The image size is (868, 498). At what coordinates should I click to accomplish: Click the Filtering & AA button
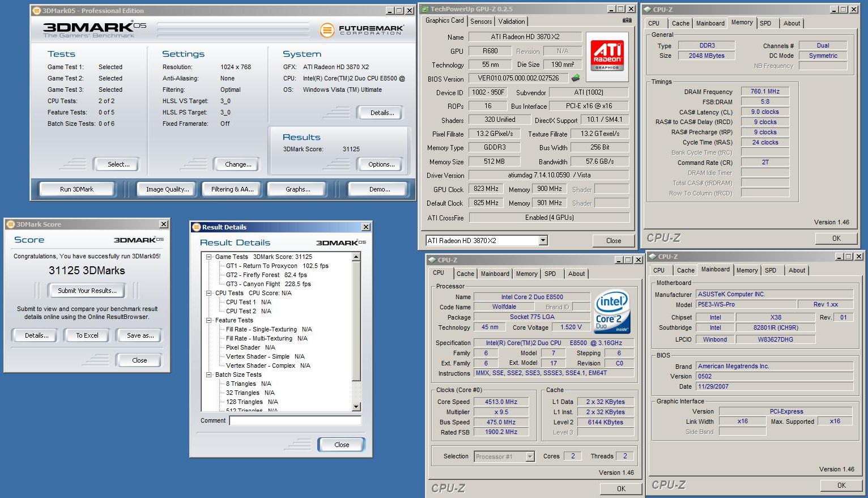(232, 189)
